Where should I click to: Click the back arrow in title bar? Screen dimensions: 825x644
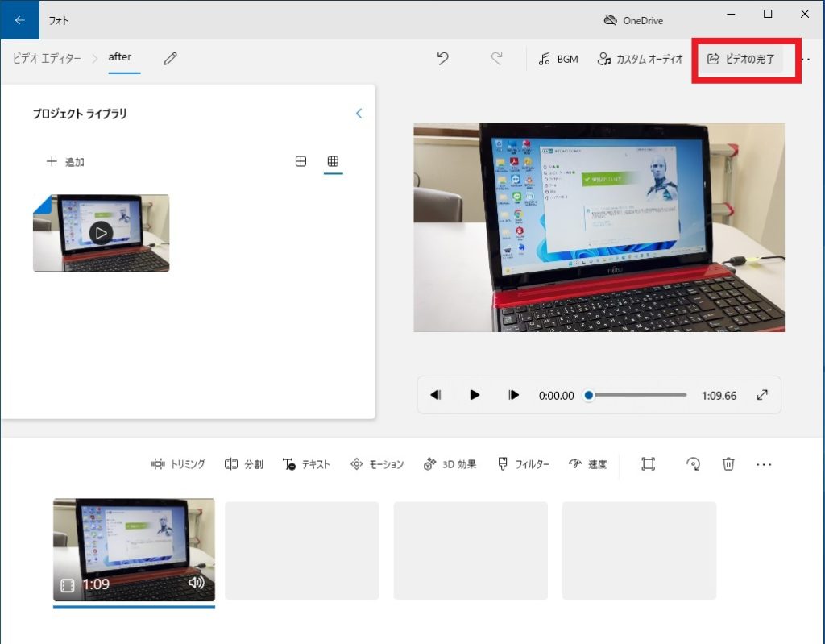[19, 20]
